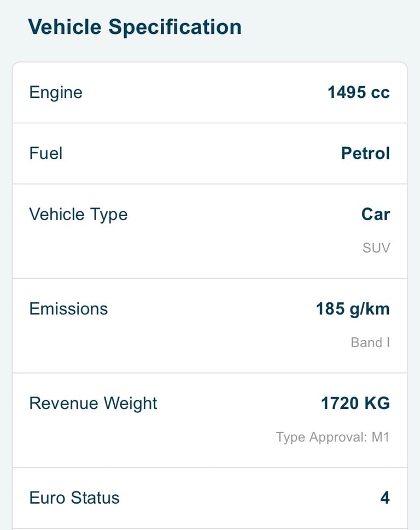Click the SUV subtype text
The image size is (420, 530).
[376, 248]
